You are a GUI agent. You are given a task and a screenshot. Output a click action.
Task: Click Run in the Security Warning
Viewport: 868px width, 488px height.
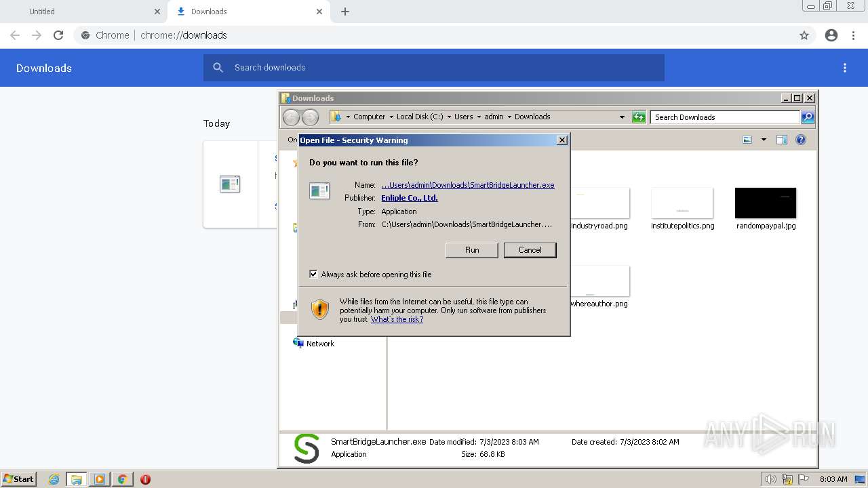click(x=472, y=250)
